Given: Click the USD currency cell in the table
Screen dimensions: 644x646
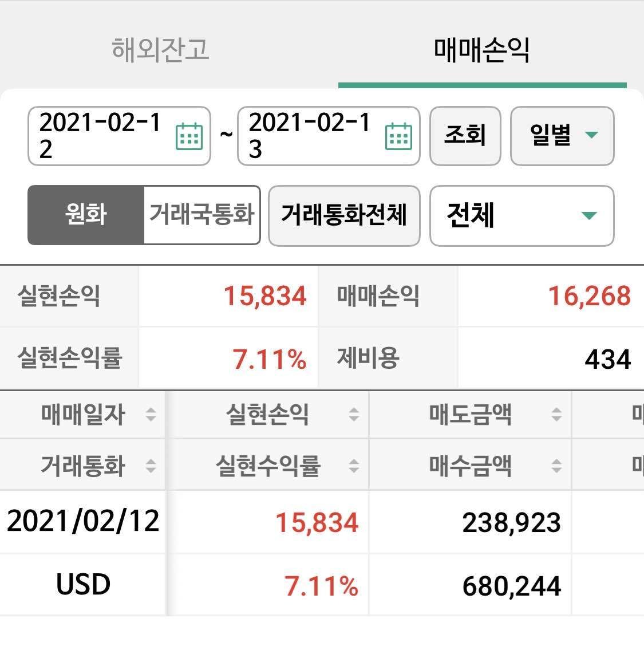Looking at the screenshot, I should pos(82,584).
